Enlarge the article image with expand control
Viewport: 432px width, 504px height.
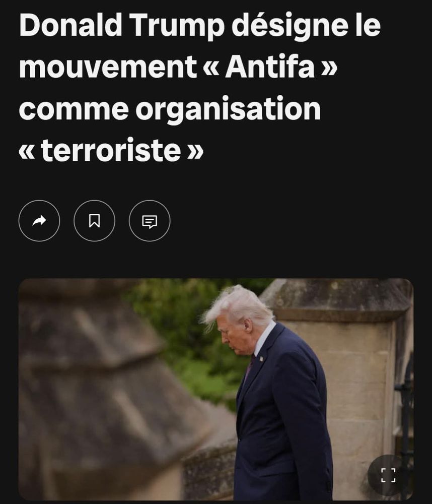(x=388, y=475)
